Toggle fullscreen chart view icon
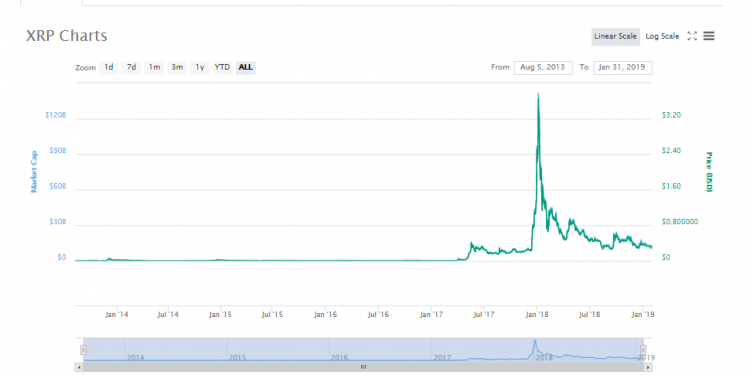This screenshot has width=750, height=375. tap(692, 36)
